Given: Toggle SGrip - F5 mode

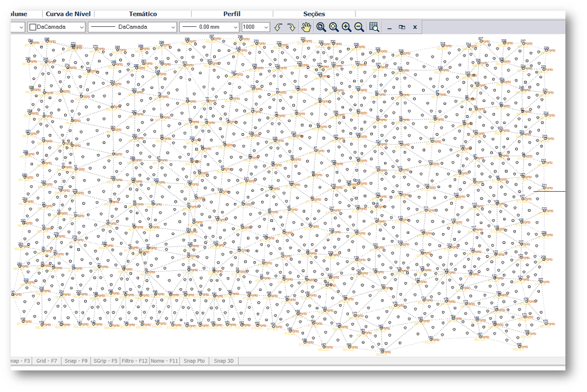Looking at the screenshot, I should coord(105,361).
